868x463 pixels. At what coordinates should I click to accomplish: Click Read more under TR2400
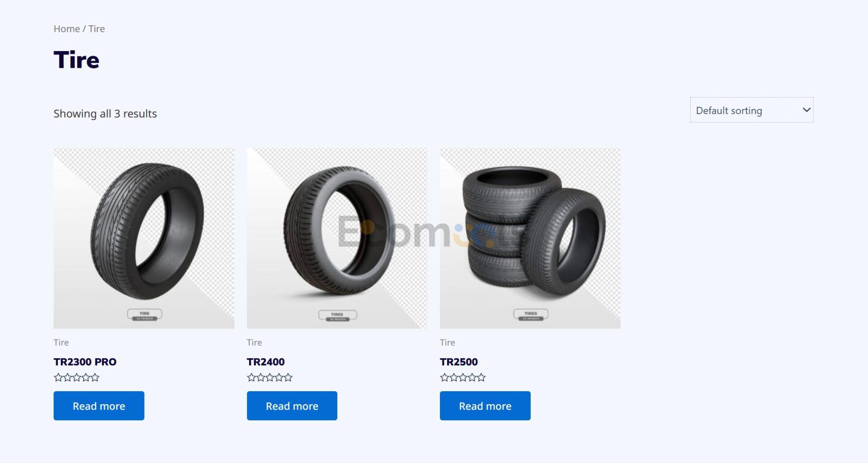[x=292, y=406]
